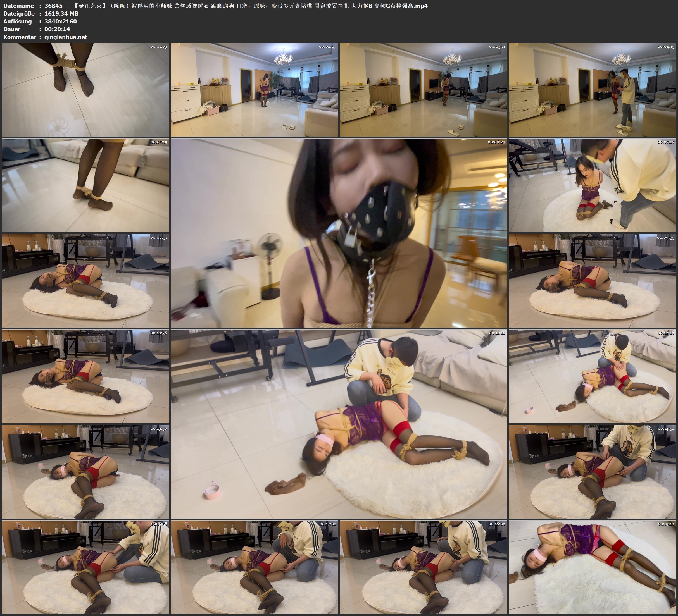
Task: Select the frame timestamped 00:05:19
Action: tap(85, 185)
